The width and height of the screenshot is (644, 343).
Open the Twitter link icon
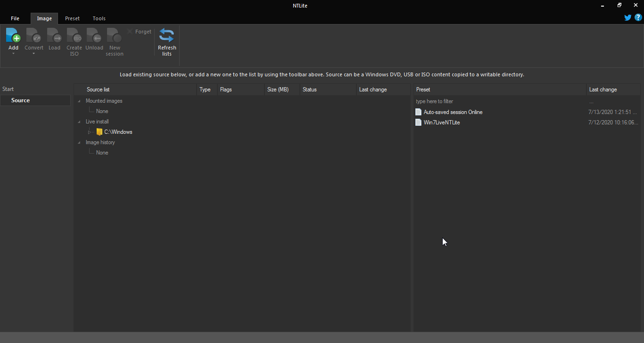click(628, 18)
